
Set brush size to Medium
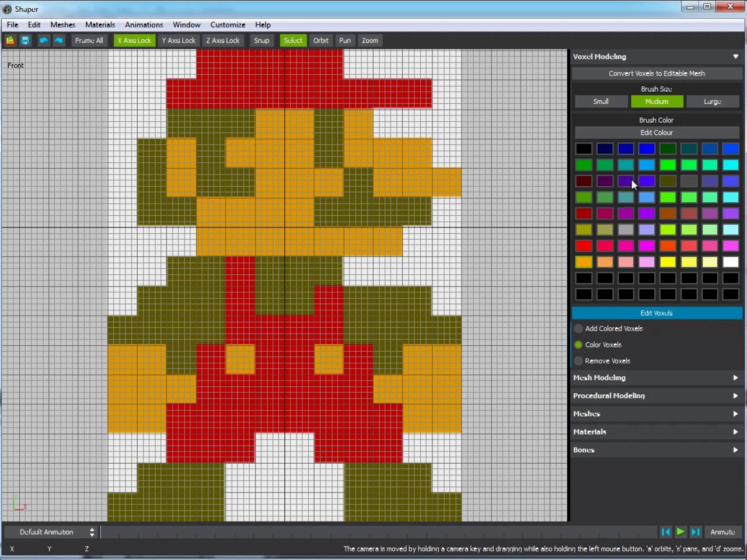(x=657, y=101)
